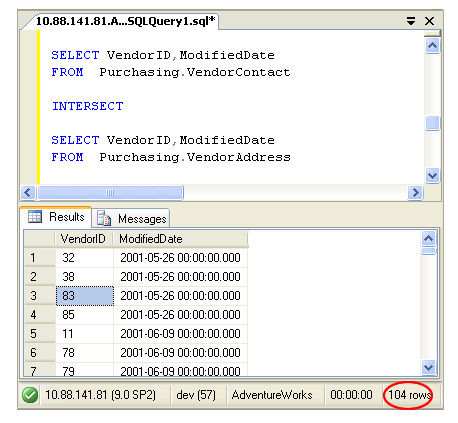
Task: Click results grid scroll down arrow
Action: (428, 367)
